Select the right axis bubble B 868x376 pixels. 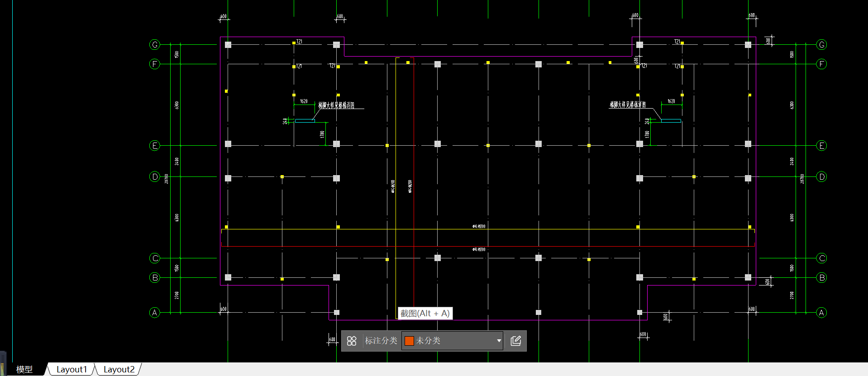point(821,277)
